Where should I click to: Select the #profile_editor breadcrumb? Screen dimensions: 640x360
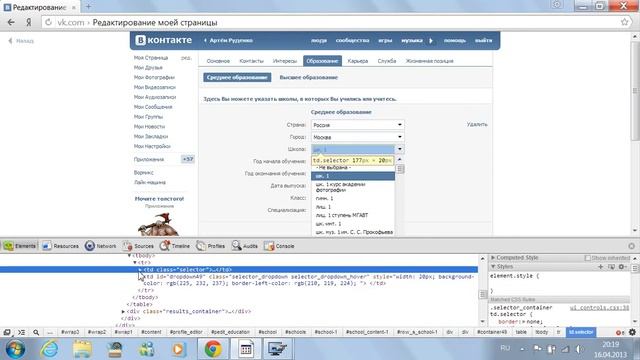point(186,332)
